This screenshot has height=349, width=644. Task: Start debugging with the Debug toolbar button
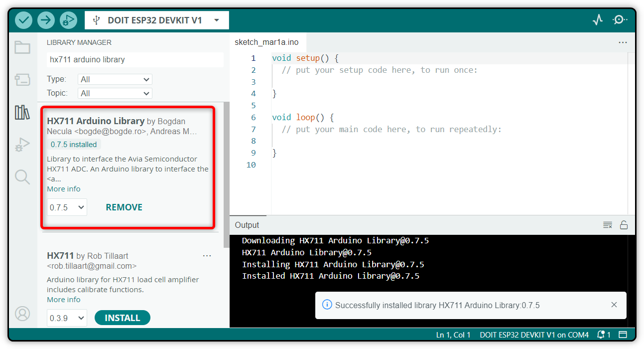tap(68, 20)
